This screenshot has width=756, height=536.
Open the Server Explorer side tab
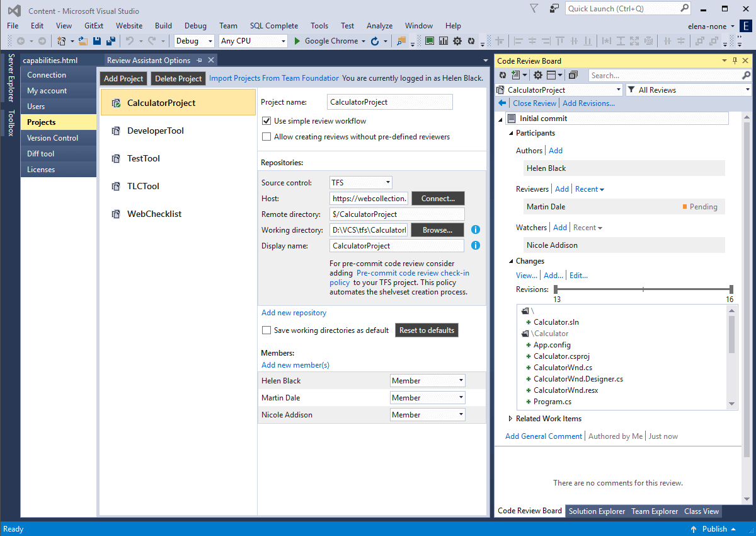pyautogui.click(x=11, y=78)
